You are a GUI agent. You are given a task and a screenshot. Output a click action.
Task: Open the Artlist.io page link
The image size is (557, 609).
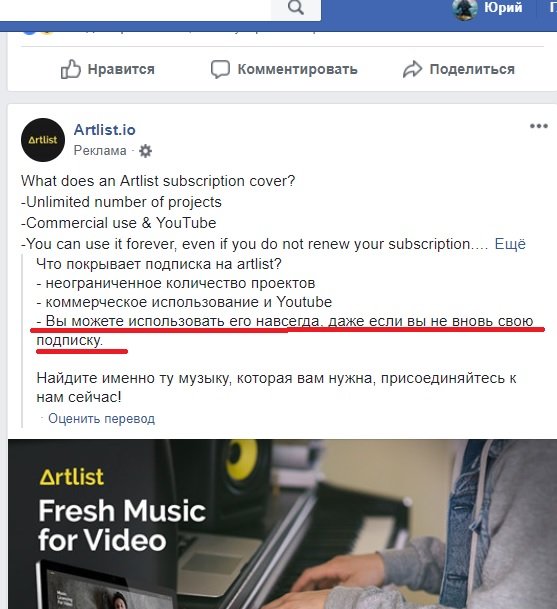104,130
